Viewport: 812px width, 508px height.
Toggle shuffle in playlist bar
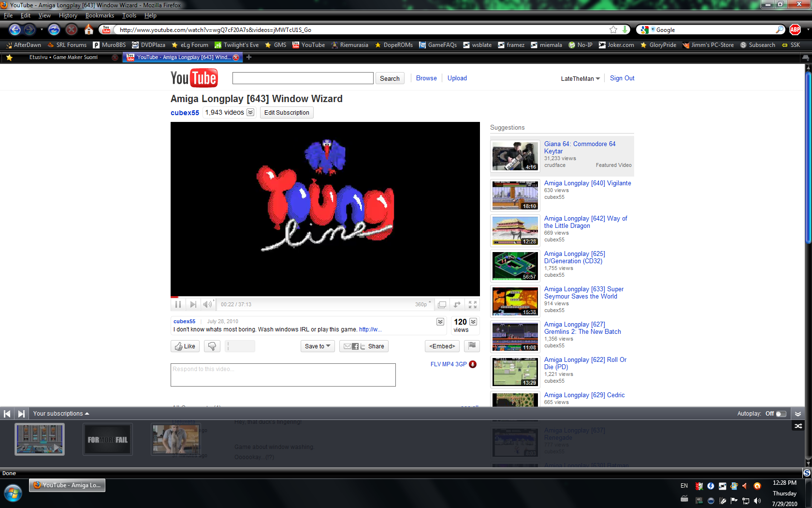coord(798,426)
